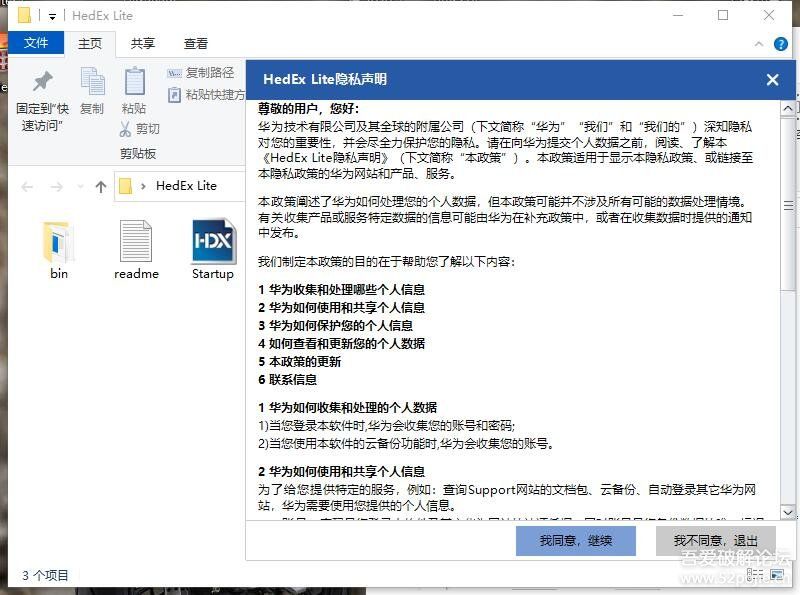The height and width of the screenshot is (595, 800).
Task: Select the HDX Startup application
Action: click(213, 250)
